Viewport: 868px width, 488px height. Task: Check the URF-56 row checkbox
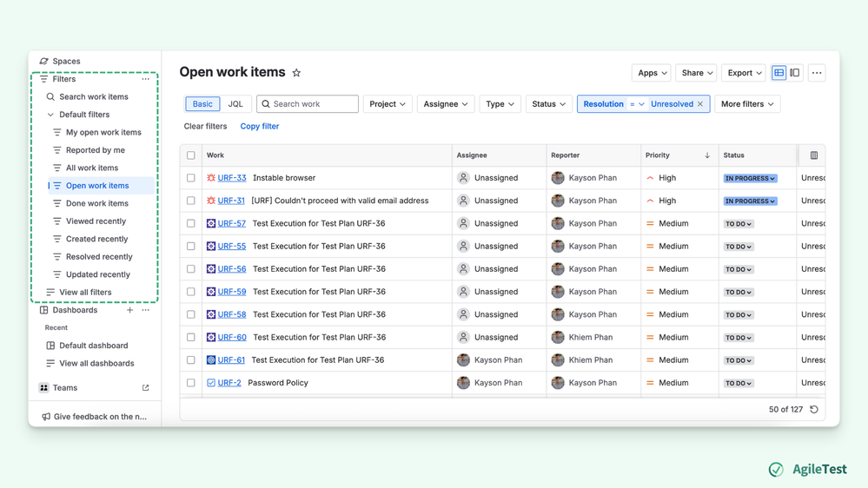tap(191, 269)
